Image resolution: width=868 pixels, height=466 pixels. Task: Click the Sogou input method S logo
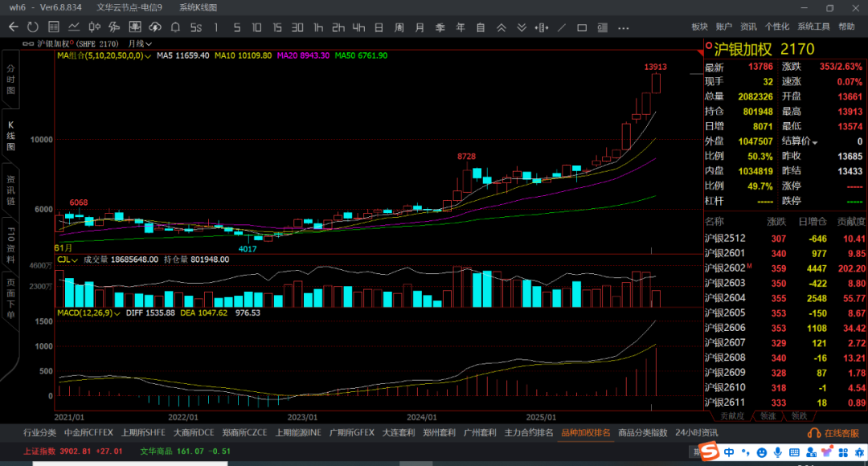(709, 452)
